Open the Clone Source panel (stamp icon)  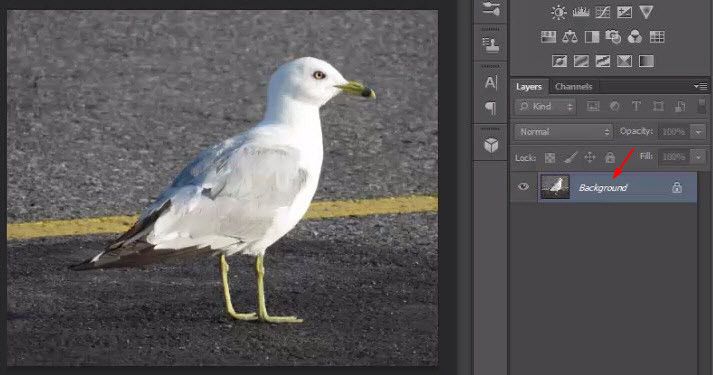point(491,45)
